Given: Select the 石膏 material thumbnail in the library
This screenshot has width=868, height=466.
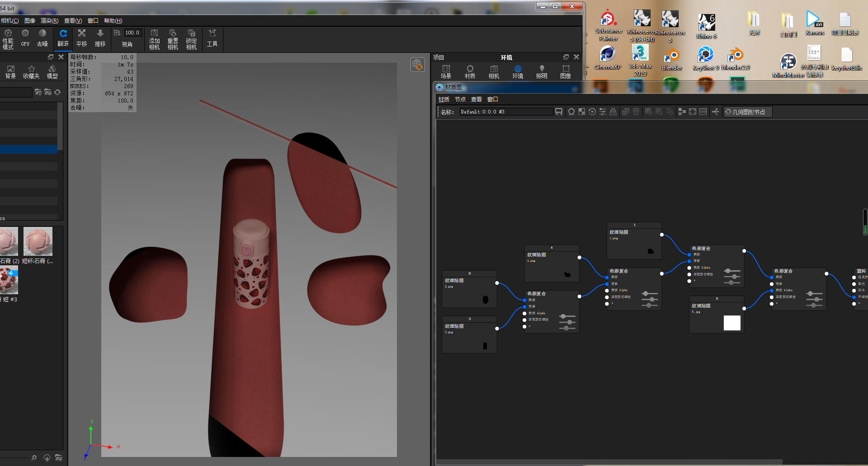Looking at the screenshot, I should [9, 242].
